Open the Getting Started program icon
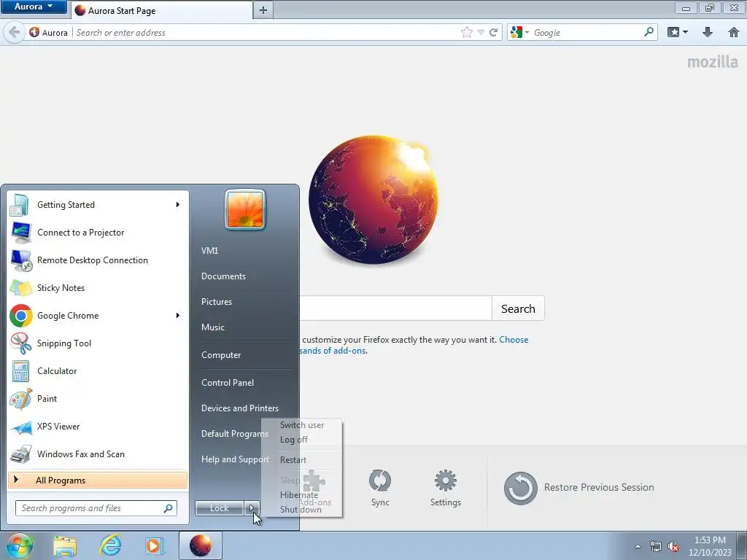Image resolution: width=747 pixels, height=560 pixels. coord(20,205)
